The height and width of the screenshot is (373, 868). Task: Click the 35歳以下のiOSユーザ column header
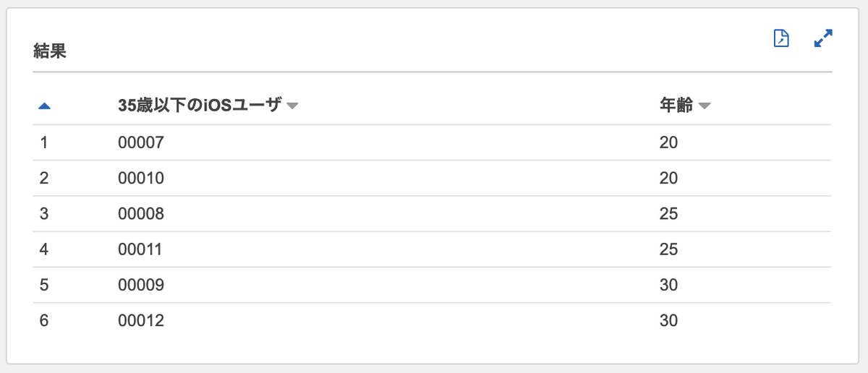200,106
